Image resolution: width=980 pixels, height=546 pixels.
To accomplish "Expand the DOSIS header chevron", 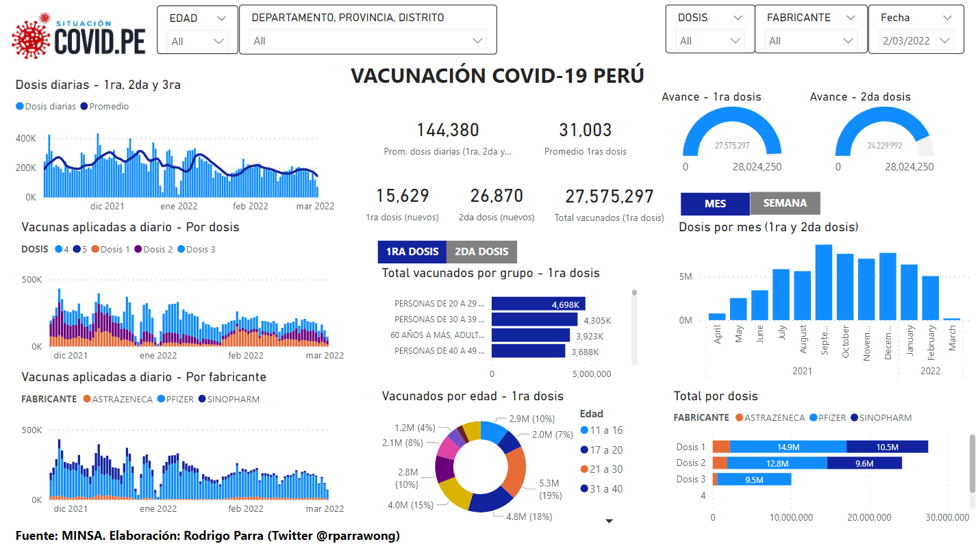I will coord(738,18).
